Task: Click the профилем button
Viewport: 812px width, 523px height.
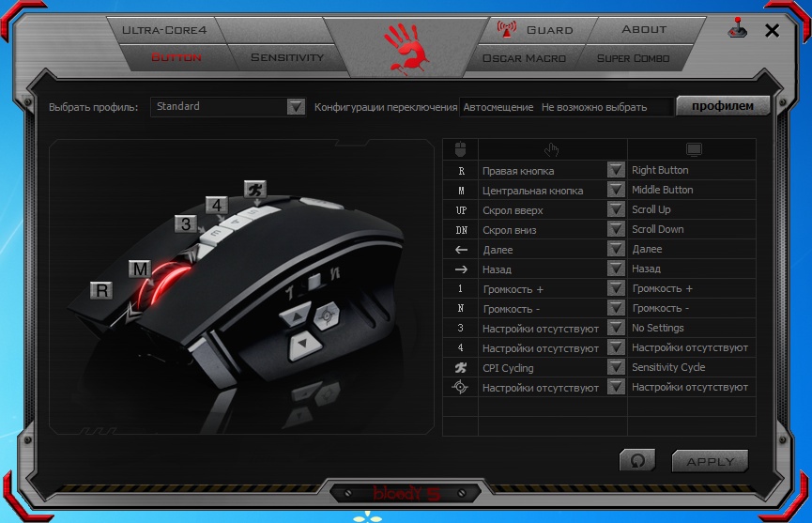Action: click(x=723, y=106)
